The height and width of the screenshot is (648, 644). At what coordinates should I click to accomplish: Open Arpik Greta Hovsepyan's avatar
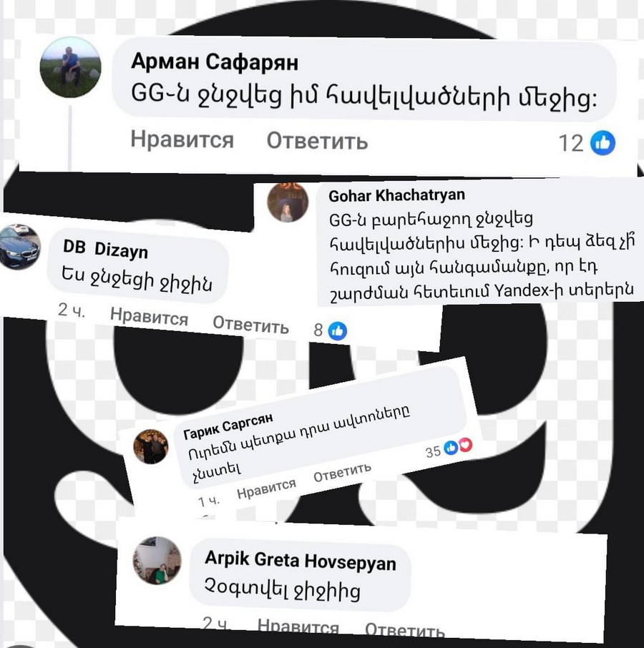coord(157,561)
